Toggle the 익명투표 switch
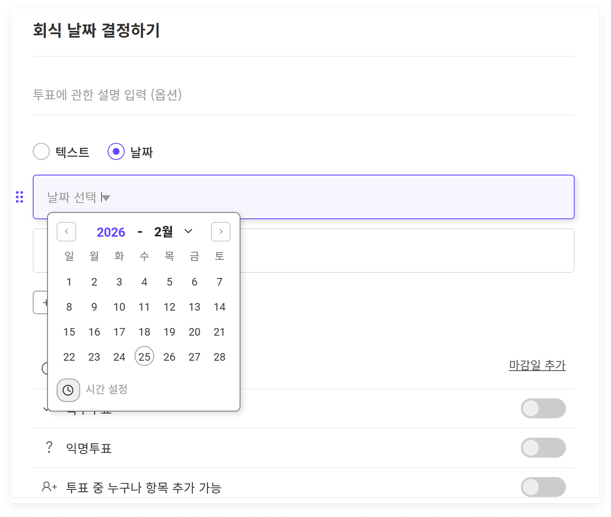611x517 pixels. point(543,448)
